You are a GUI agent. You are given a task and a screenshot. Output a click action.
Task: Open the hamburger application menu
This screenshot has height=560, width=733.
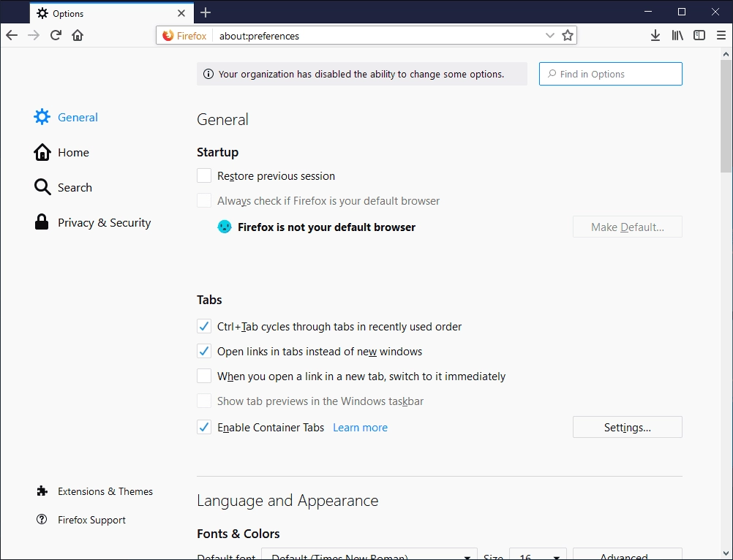pyautogui.click(x=721, y=36)
